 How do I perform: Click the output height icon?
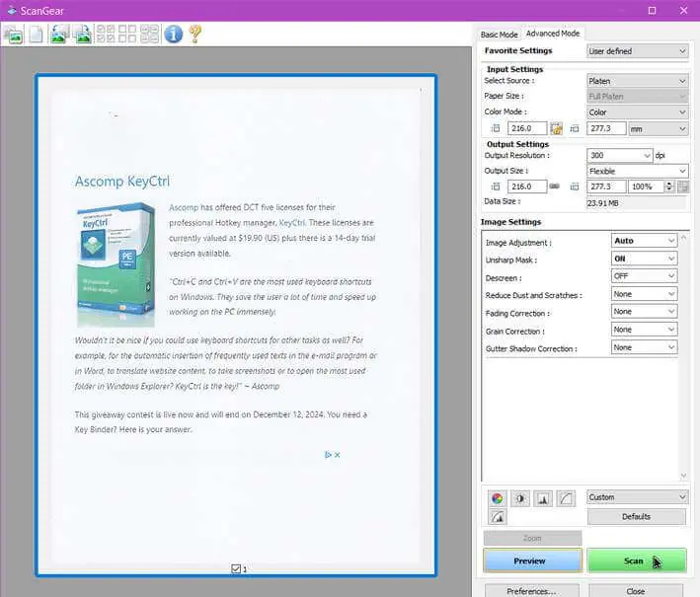(575, 187)
